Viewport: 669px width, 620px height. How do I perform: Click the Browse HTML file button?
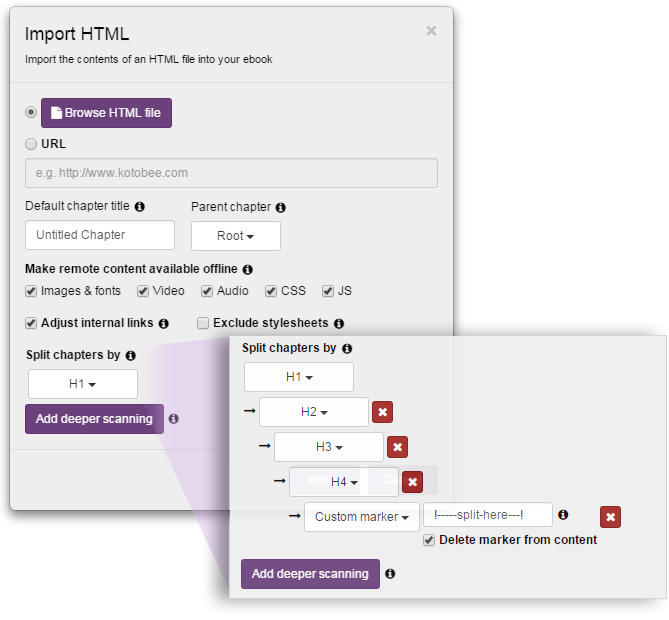(106, 113)
